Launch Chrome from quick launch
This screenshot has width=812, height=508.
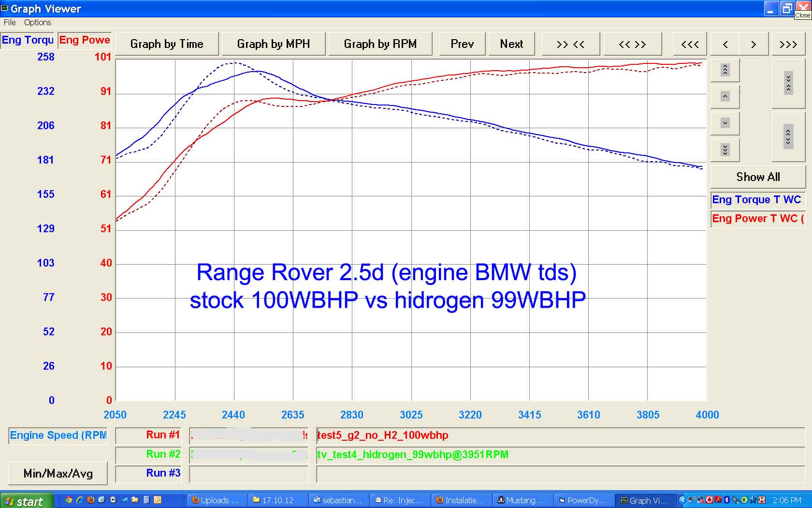click(69, 500)
